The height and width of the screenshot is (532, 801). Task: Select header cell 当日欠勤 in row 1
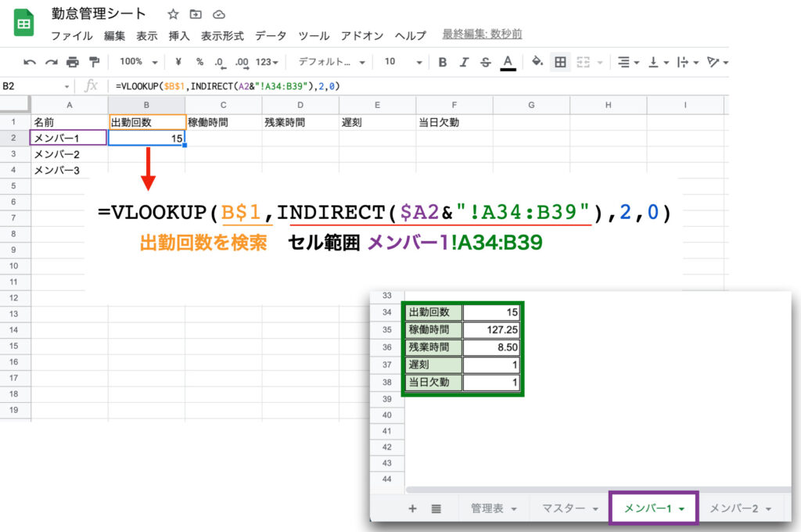click(454, 122)
